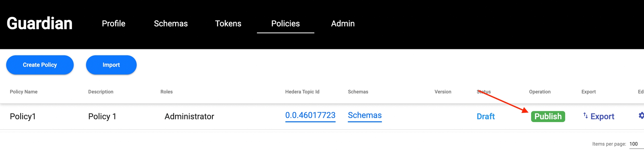Click the Guardian logo
This screenshot has height=152, width=644.
39,23
